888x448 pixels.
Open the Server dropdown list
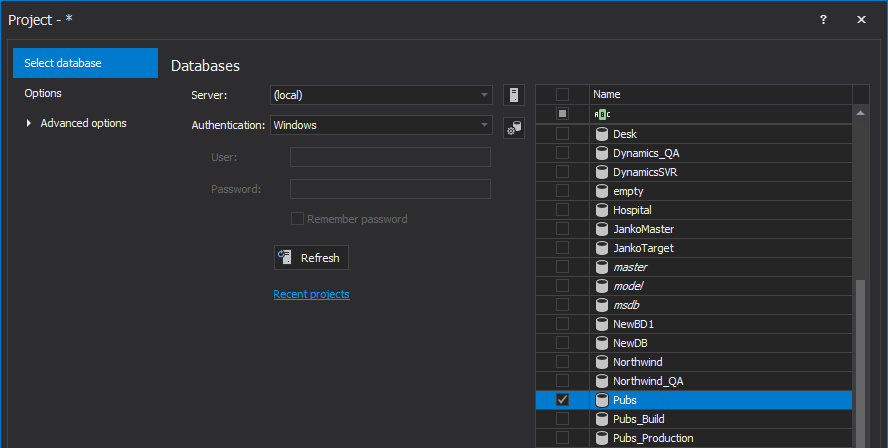tap(484, 95)
